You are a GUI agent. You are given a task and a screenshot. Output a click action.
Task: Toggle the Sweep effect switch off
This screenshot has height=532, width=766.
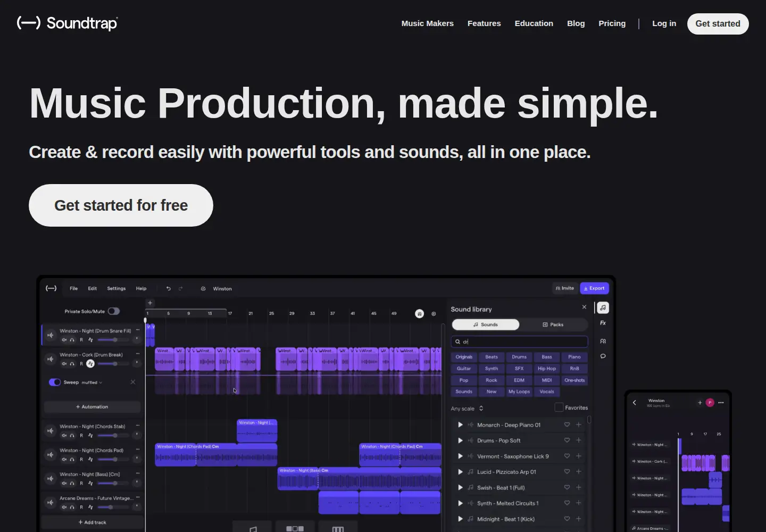[x=55, y=382]
